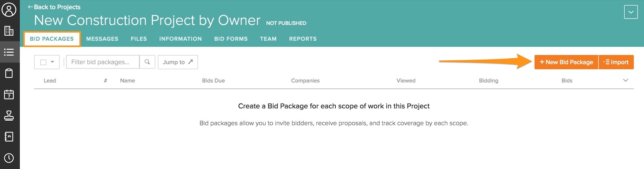Follow the Back to Projects link

[x=54, y=7]
